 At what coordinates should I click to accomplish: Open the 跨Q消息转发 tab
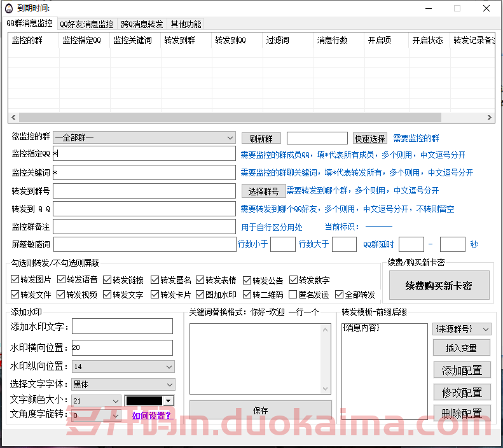coord(142,24)
